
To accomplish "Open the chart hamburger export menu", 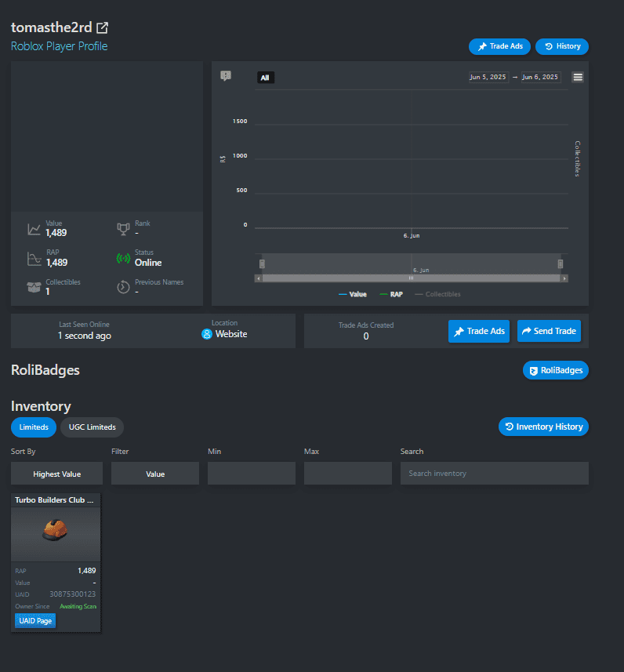I will (578, 77).
